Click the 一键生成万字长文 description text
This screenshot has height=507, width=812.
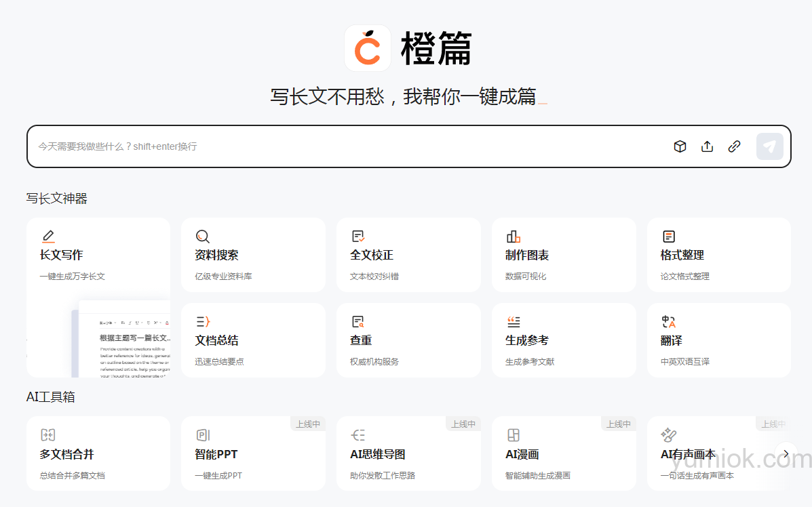[73, 277]
